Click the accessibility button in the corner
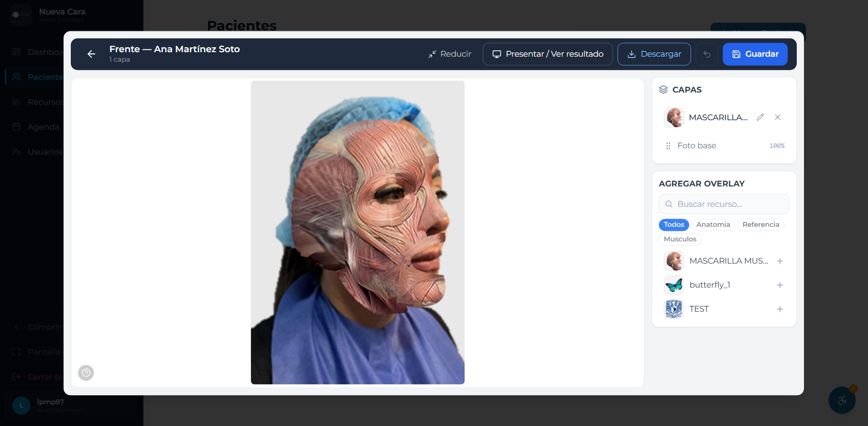The height and width of the screenshot is (426, 868). tap(842, 400)
